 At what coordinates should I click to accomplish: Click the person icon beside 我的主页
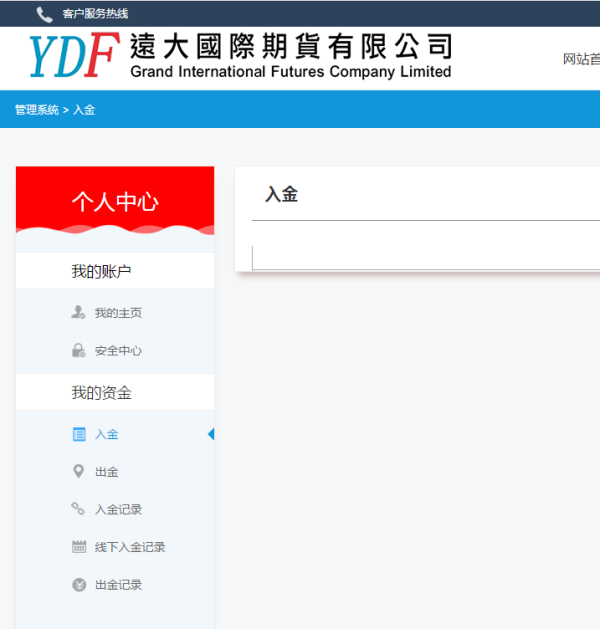79,313
